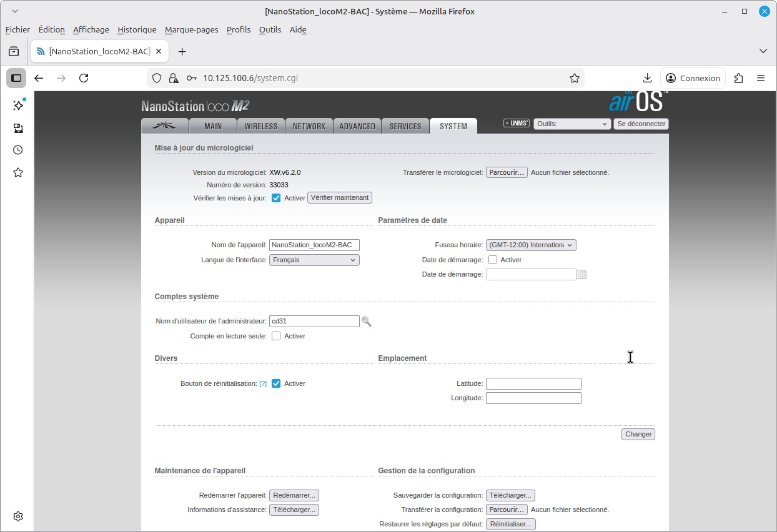Bookmark this page with the star icon
This screenshot has width=777, height=532.
[575, 78]
